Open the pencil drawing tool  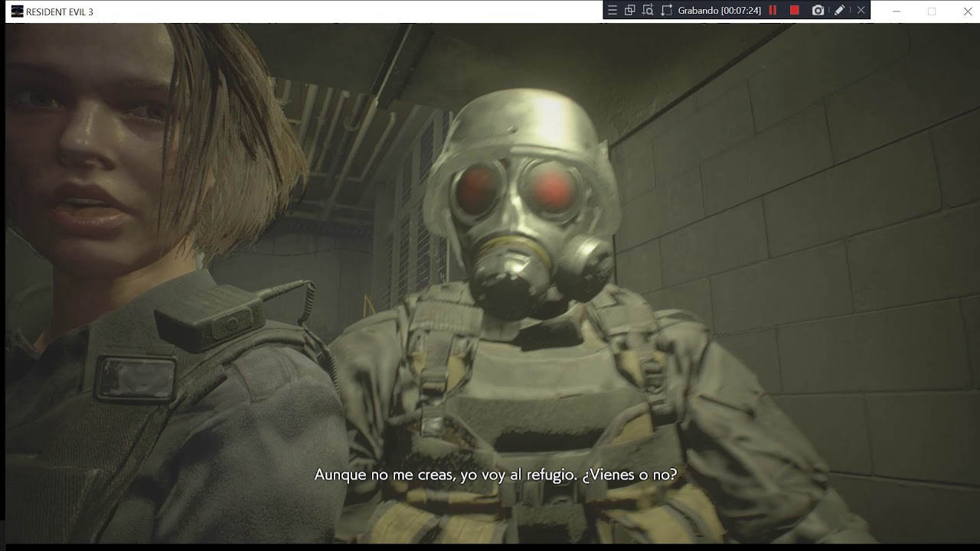839,11
